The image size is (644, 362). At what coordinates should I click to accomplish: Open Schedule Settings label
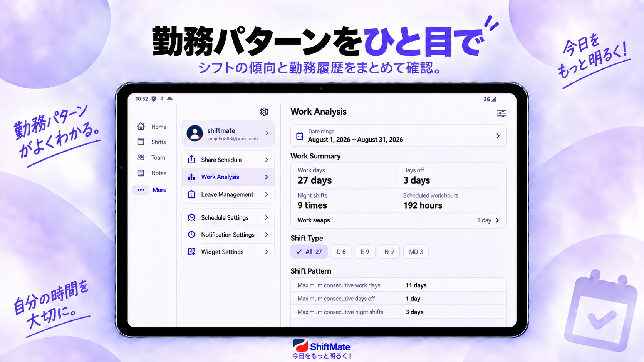[x=225, y=217]
